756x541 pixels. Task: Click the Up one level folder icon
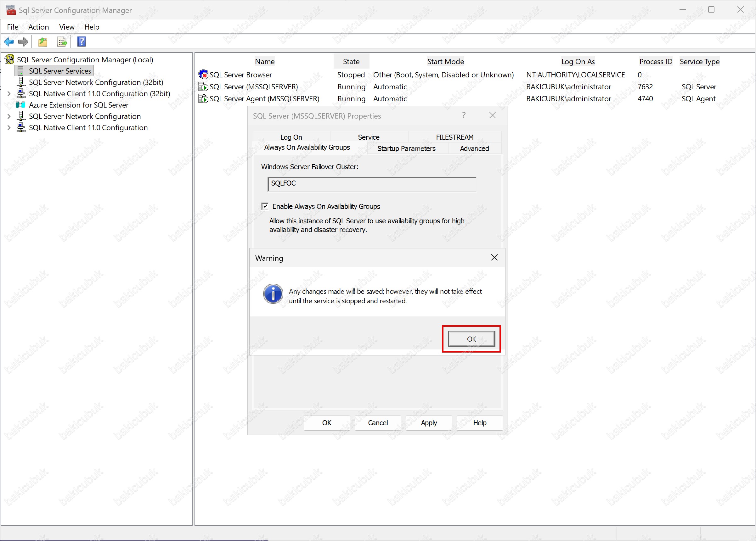43,42
